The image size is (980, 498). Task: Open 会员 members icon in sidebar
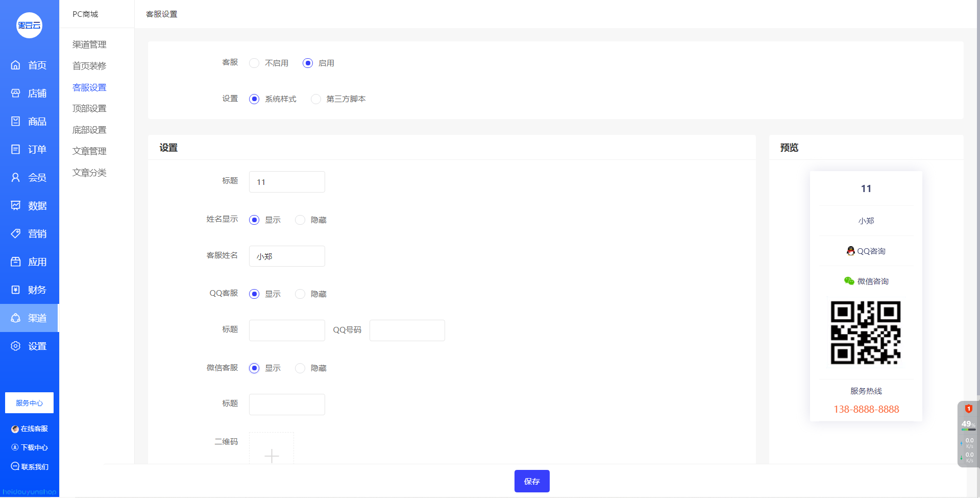[x=16, y=177]
